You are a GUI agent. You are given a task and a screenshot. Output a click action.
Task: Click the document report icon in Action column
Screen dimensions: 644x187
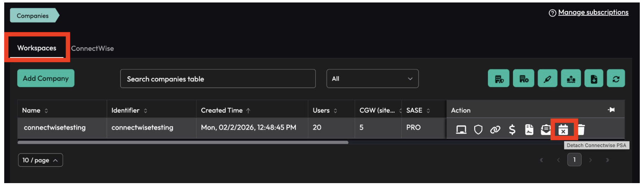pyautogui.click(x=529, y=130)
